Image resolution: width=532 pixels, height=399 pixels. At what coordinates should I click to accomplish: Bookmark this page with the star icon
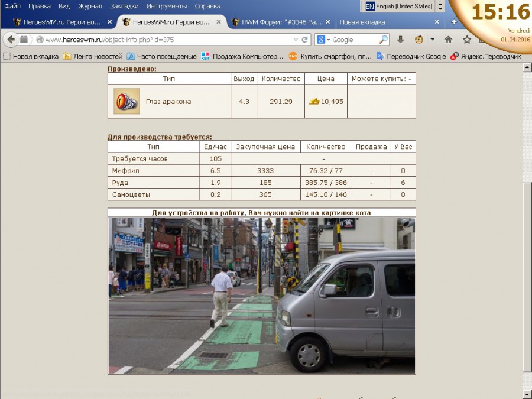pos(467,40)
